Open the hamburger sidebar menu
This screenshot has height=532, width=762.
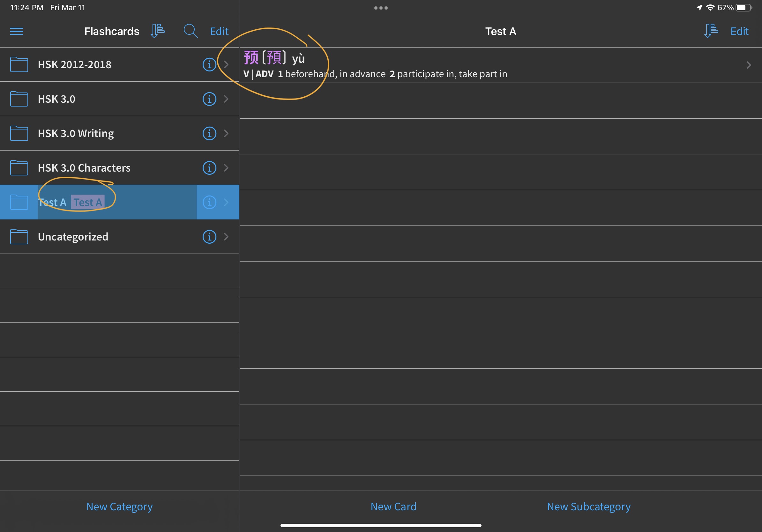click(17, 32)
